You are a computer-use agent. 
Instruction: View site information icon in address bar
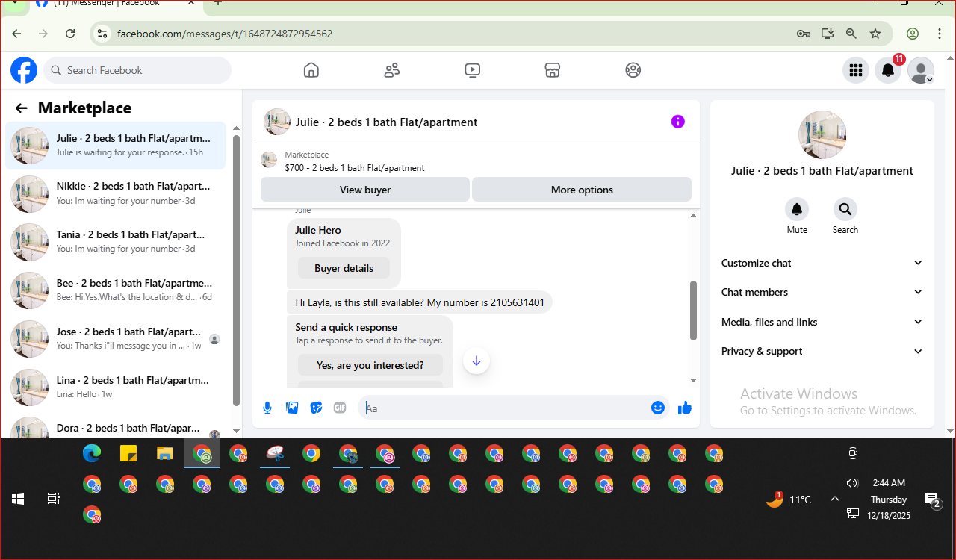(102, 34)
